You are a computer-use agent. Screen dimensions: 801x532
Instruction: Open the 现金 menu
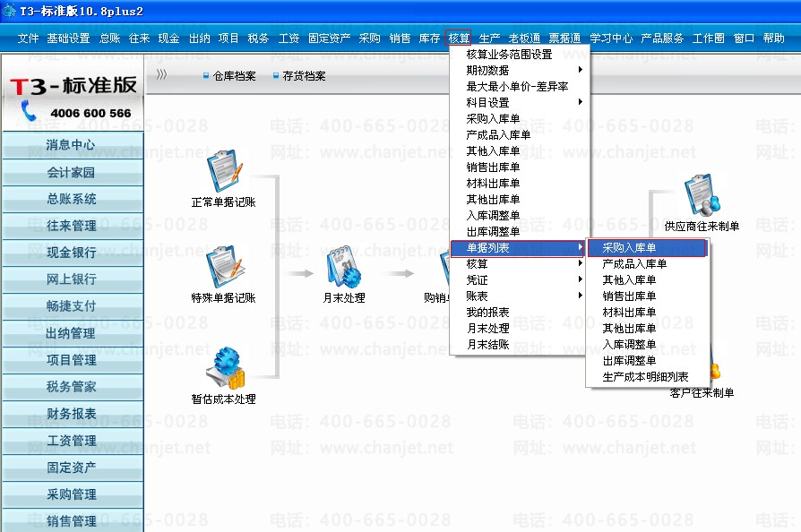168,39
